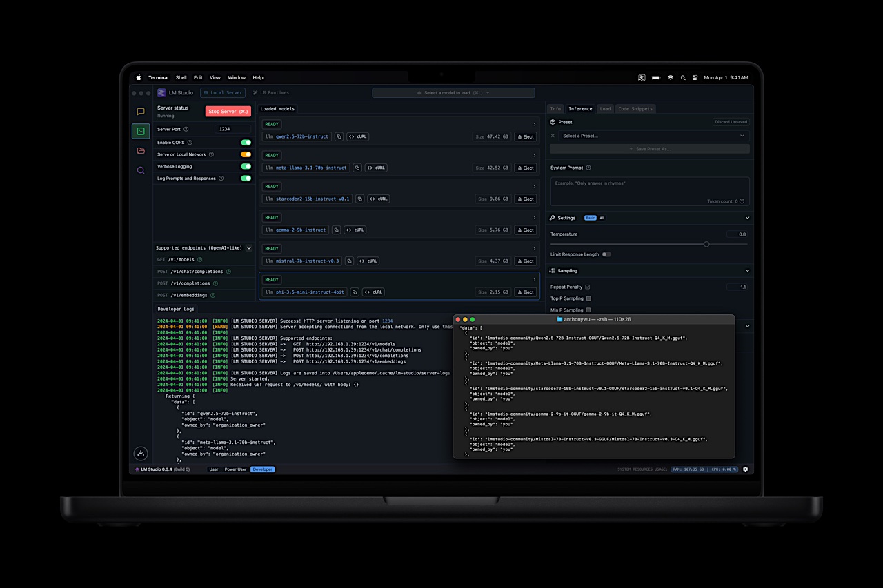Viewport: 883px width, 588px height.
Task: Open the Select a Preset dropdown
Action: (x=653, y=136)
